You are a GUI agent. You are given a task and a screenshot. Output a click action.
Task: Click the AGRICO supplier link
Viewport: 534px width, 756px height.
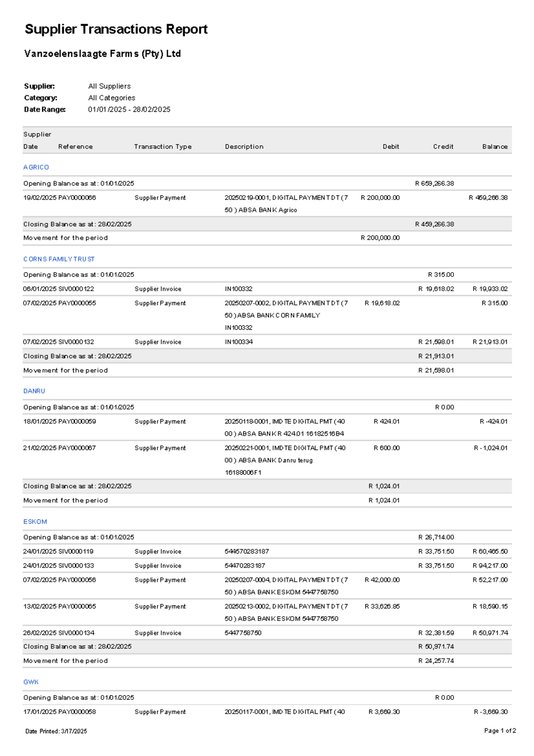tap(36, 167)
